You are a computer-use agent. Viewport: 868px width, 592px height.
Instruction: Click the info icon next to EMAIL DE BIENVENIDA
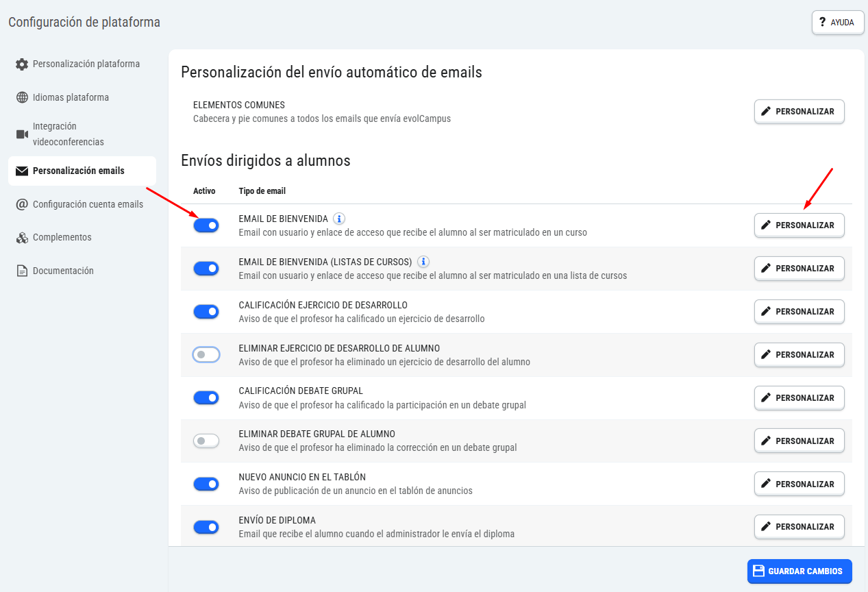tap(339, 219)
